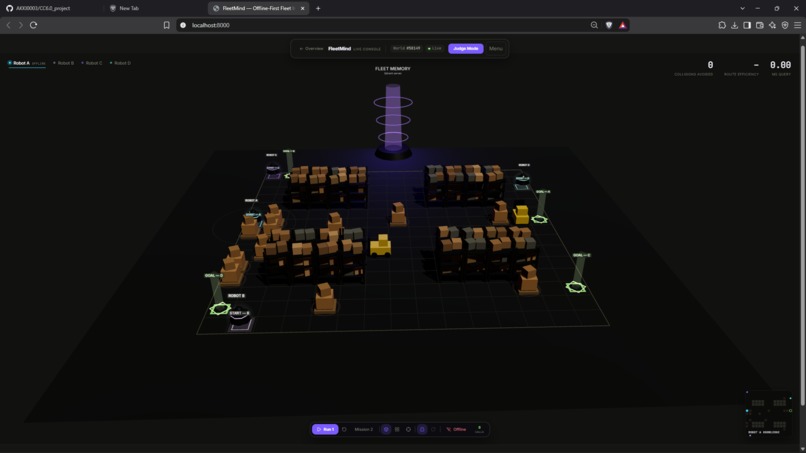Open Leo AI sparkle icon
The height and width of the screenshot is (453, 806).
click(x=772, y=25)
